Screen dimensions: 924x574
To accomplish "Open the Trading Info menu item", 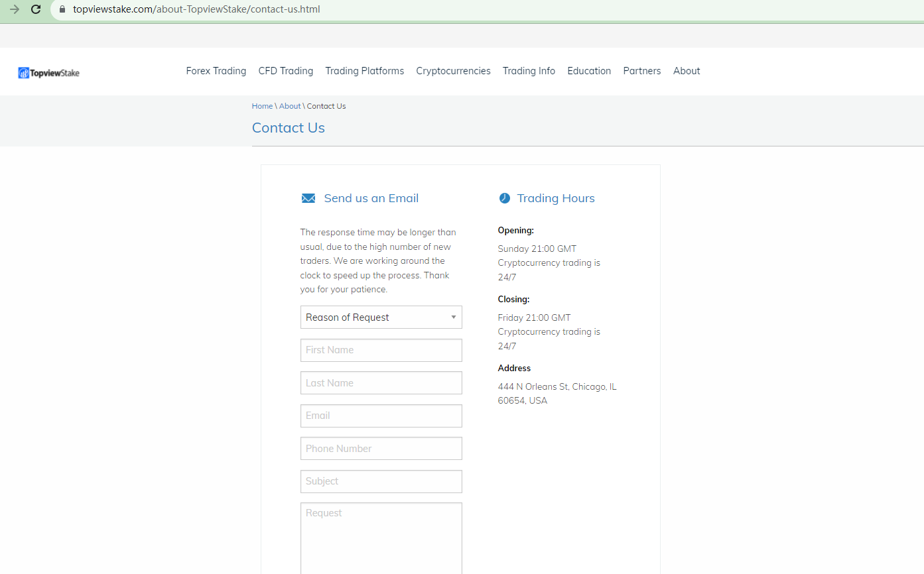I will click(x=529, y=71).
